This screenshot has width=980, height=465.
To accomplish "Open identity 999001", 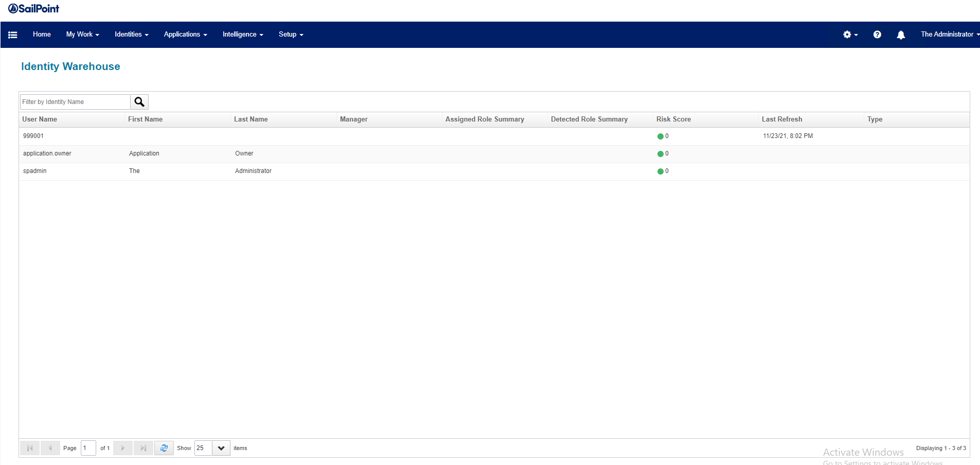I will 33,136.
